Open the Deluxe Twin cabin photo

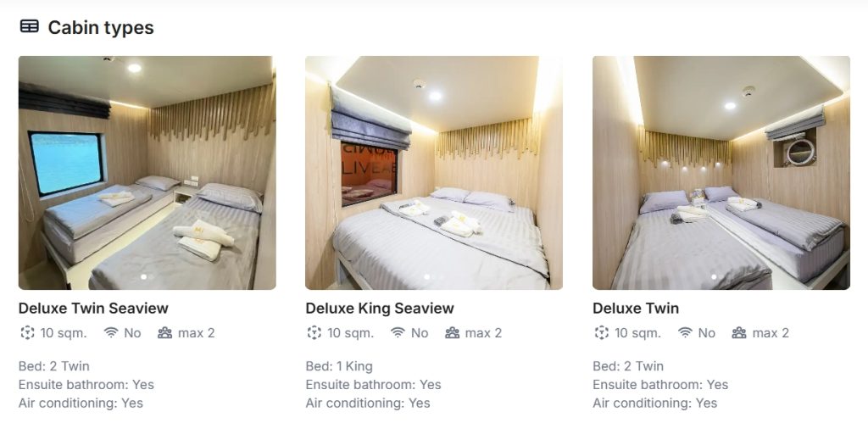pos(721,173)
